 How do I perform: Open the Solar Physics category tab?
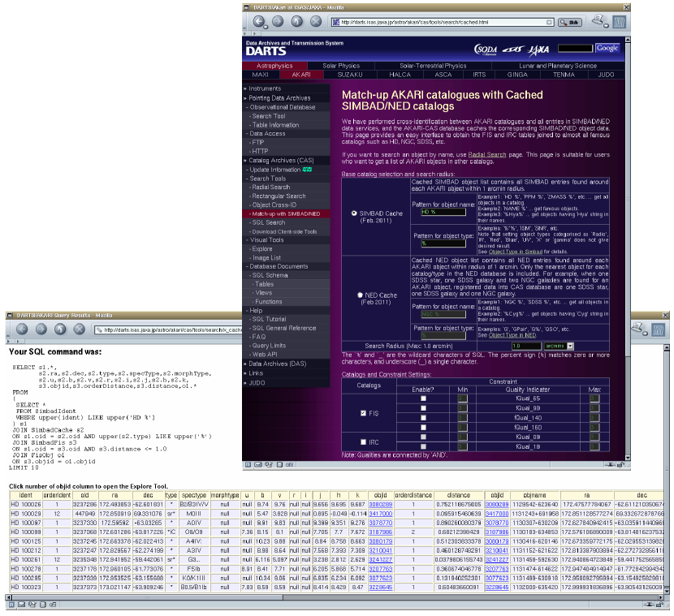coord(341,66)
